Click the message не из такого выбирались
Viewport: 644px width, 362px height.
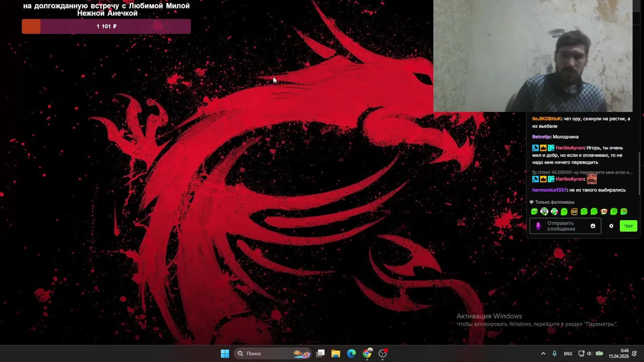[x=598, y=190]
